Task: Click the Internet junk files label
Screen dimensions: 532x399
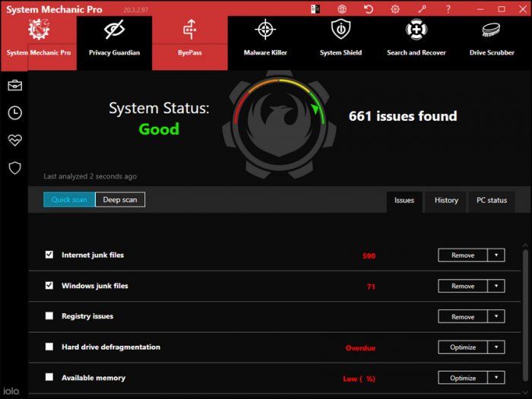Action: [93, 255]
